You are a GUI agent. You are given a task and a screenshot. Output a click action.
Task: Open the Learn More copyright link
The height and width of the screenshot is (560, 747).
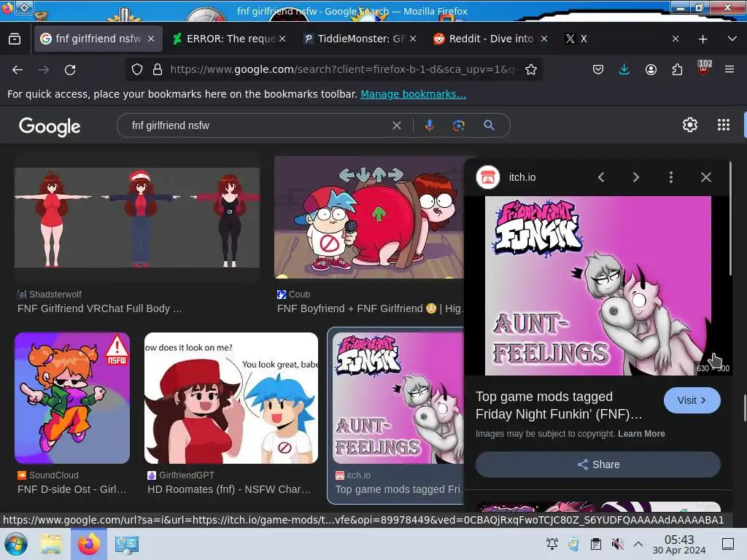point(641,434)
